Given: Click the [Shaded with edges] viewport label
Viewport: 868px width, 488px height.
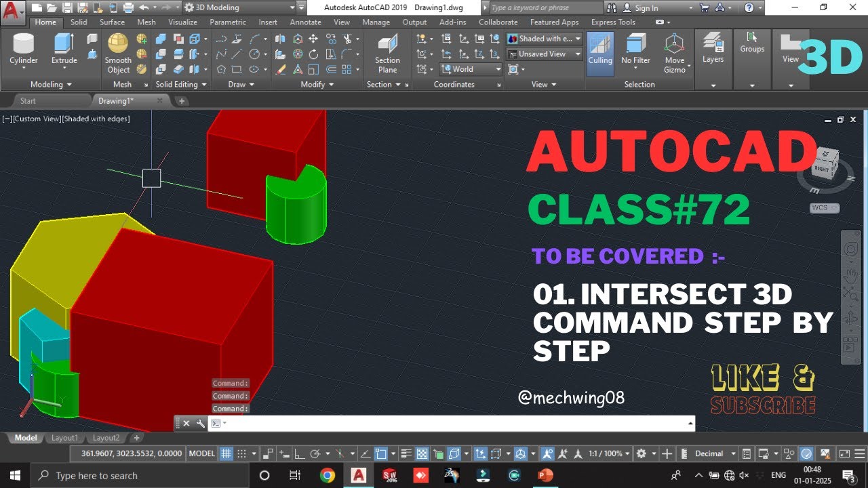Looking at the screenshot, I should tap(96, 119).
